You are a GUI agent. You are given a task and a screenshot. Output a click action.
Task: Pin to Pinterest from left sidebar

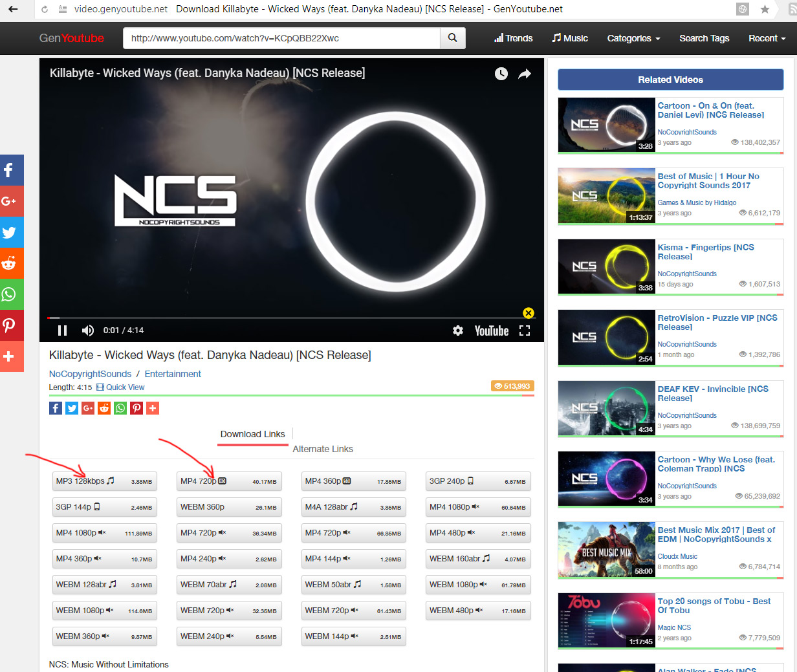tap(10, 325)
